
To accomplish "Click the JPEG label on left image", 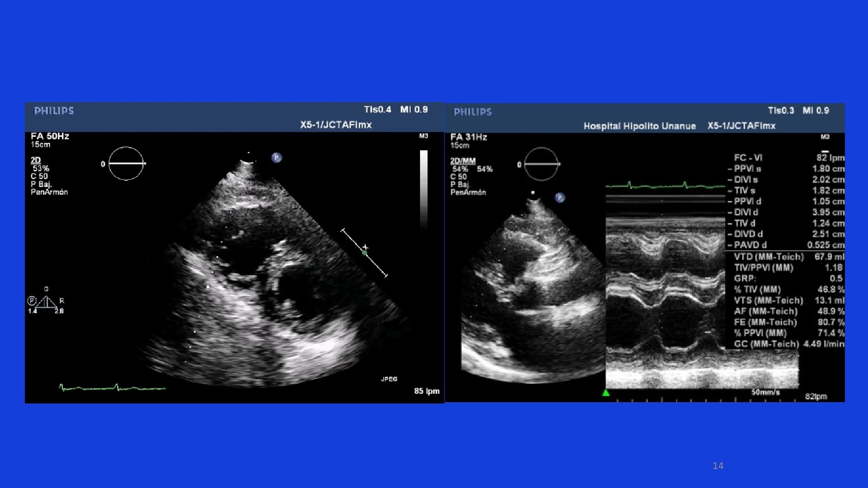I will (x=389, y=379).
